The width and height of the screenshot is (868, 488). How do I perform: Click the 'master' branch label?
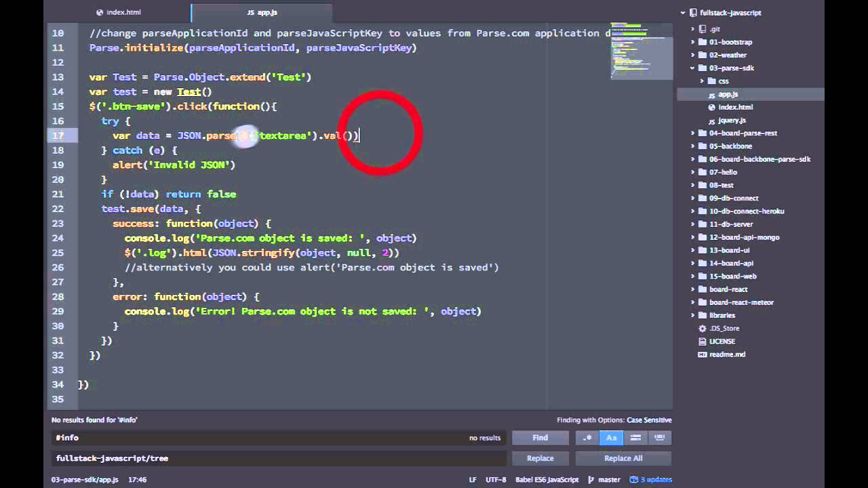pos(609,480)
